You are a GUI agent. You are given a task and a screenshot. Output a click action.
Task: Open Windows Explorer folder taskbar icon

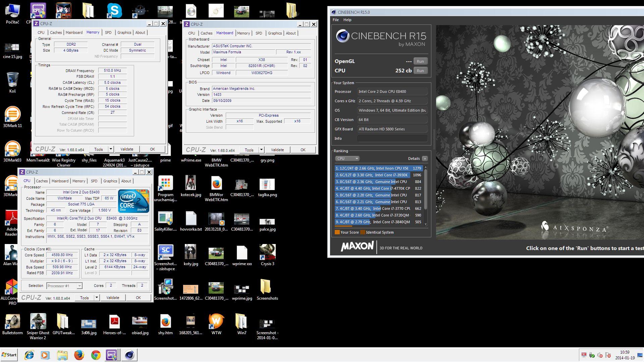pos(62,355)
